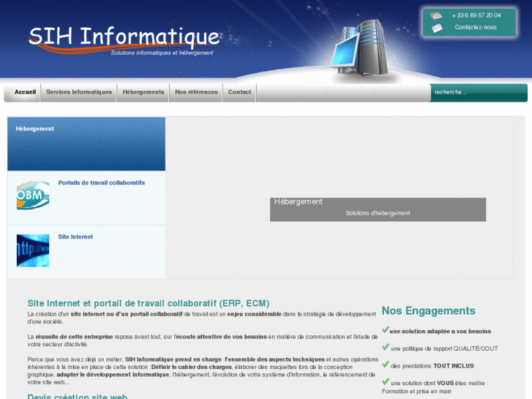The height and width of the screenshot is (399, 532).
Task: Click the http web address thumbnail
Action: [x=33, y=250]
